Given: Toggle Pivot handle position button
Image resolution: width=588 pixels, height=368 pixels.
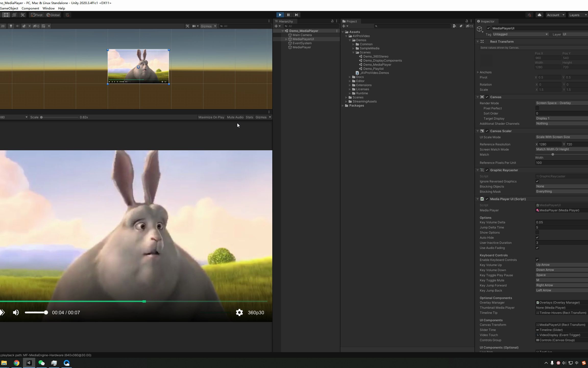Looking at the screenshot, I should click(36, 15).
